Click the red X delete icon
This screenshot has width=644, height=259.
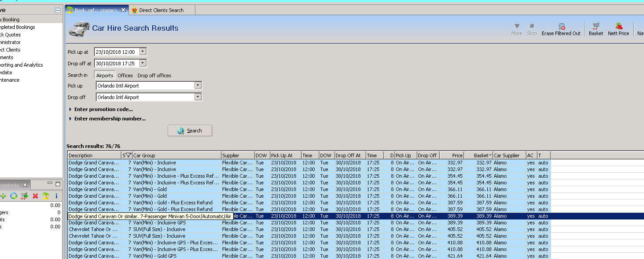[x=35, y=196]
